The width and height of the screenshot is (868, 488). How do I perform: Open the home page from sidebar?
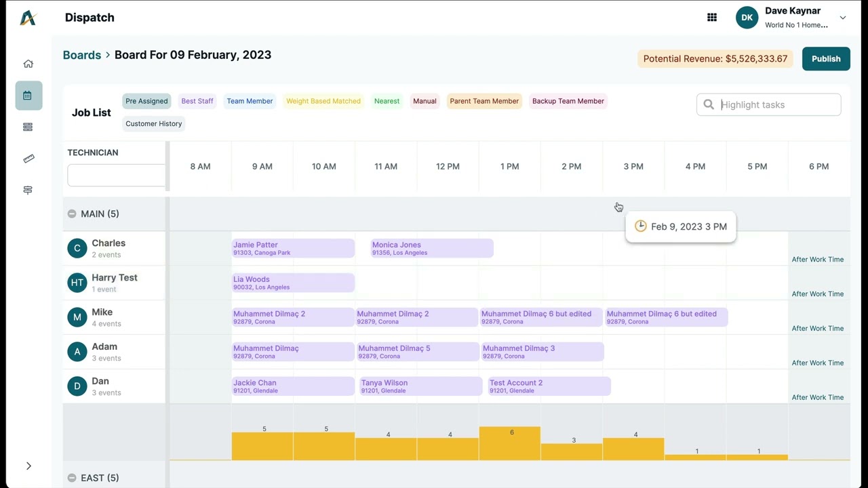(28, 64)
